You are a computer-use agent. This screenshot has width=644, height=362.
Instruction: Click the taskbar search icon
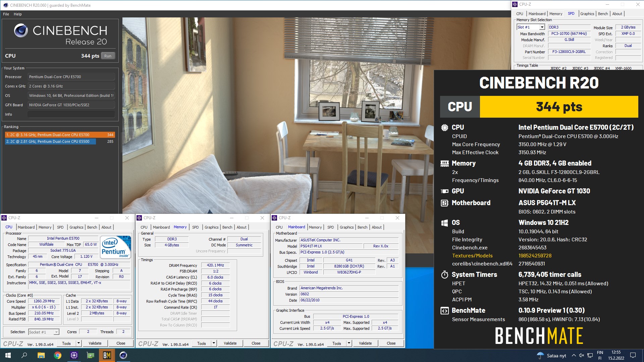click(x=24, y=355)
